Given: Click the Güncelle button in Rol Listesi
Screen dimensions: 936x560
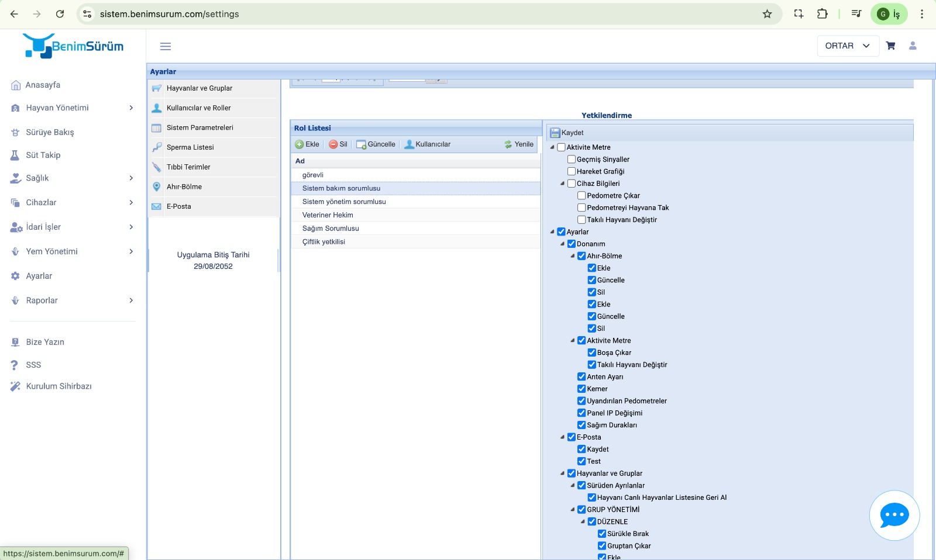Looking at the screenshot, I should pos(376,144).
